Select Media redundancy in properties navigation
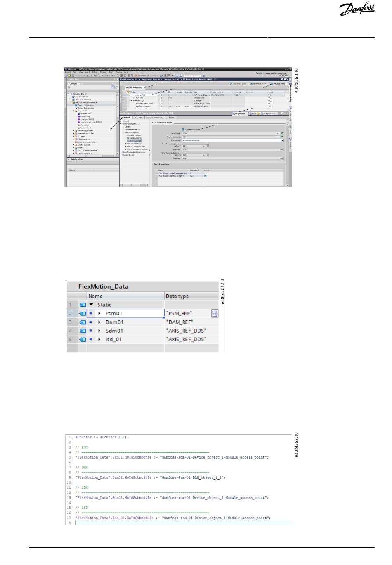The height and width of the screenshot is (565, 392). coord(135,138)
